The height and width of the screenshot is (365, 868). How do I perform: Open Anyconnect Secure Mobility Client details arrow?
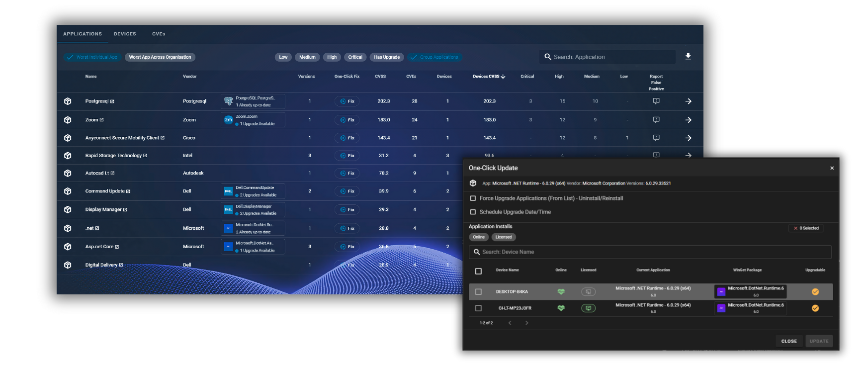(x=689, y=138)
